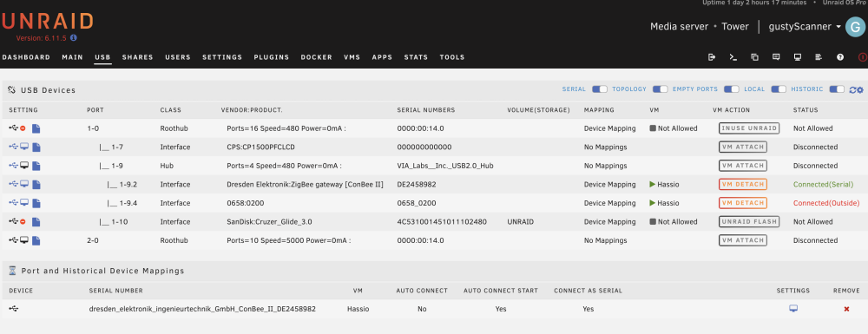This screenshot has width=868, height=334.
Task: Click VM ATTACH for the 1-9 Hub
Action: pyautogui.click(x=742, y=166)
